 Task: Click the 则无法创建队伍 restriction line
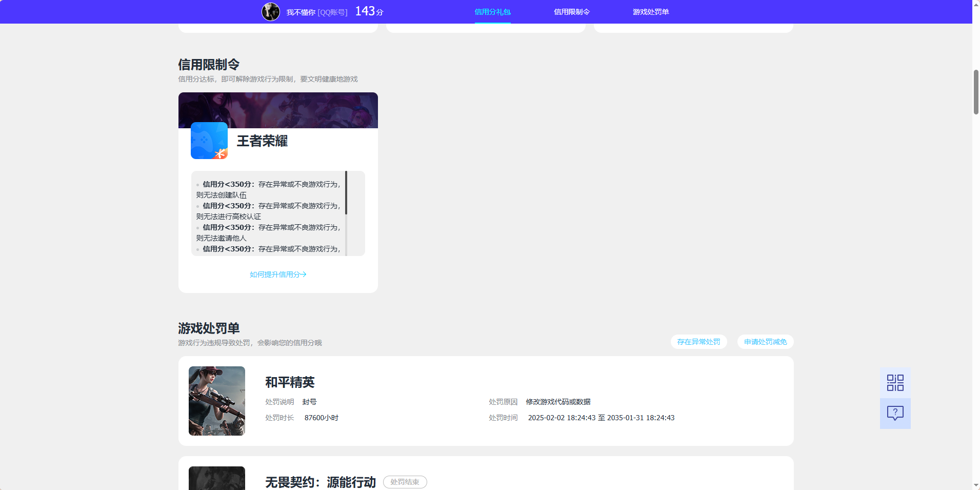tap(221, 195)
